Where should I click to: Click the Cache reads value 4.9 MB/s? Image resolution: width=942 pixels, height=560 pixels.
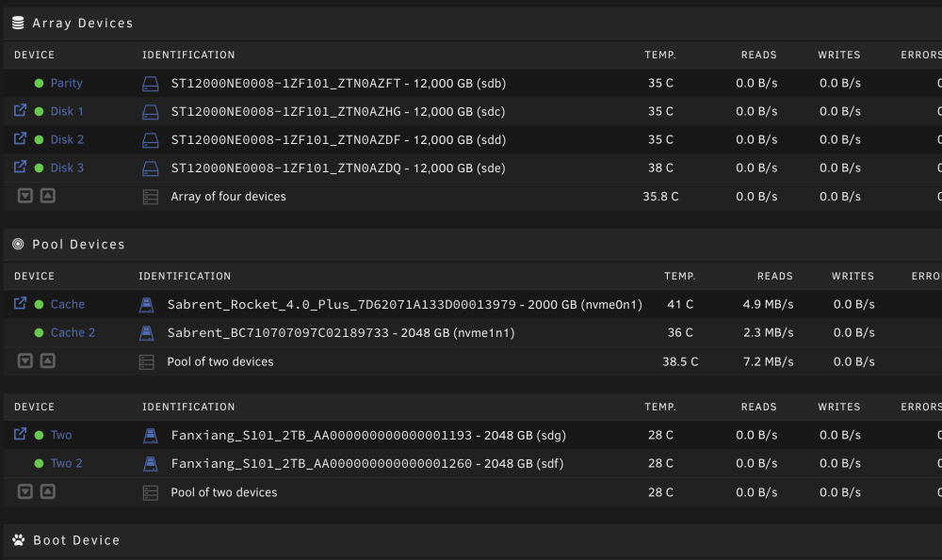(768, 304)
